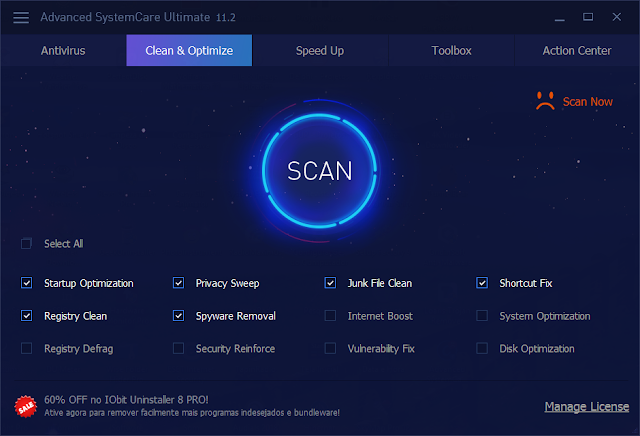Image resolution: width=640 pixels, height=436 pixels.
Task: Check the Disk Optimization box
Action: [x=482, y=348]
